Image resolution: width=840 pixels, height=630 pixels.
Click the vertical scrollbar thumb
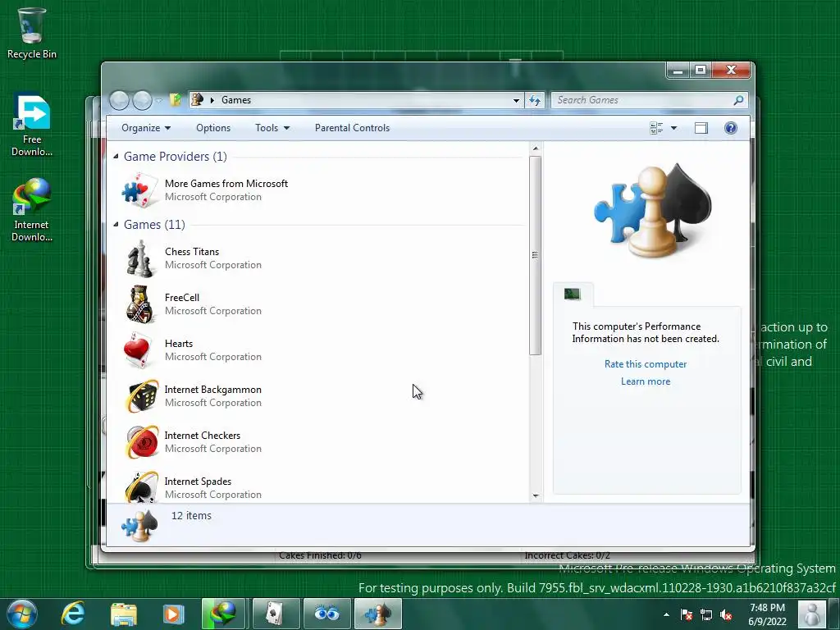[535, 255]
